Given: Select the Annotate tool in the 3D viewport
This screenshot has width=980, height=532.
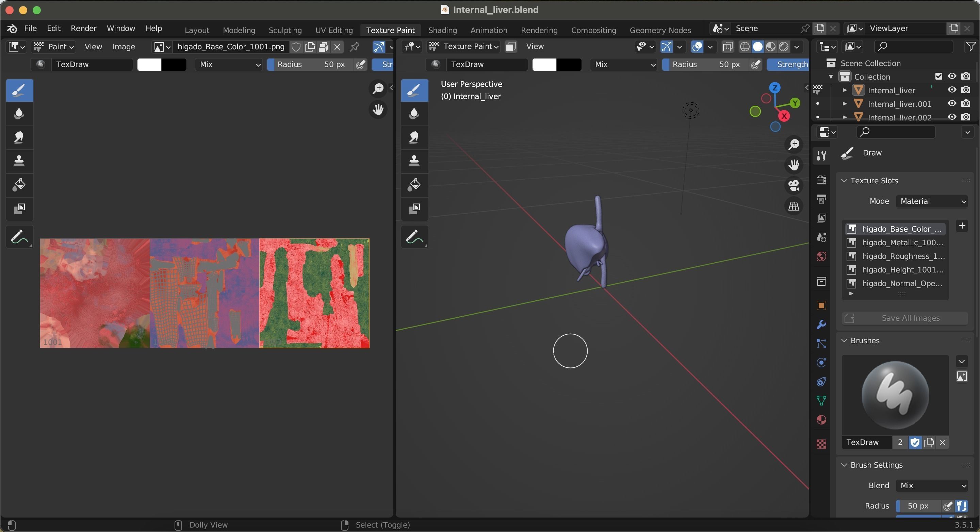Looking at the screenshot, I should coord(414,236).
